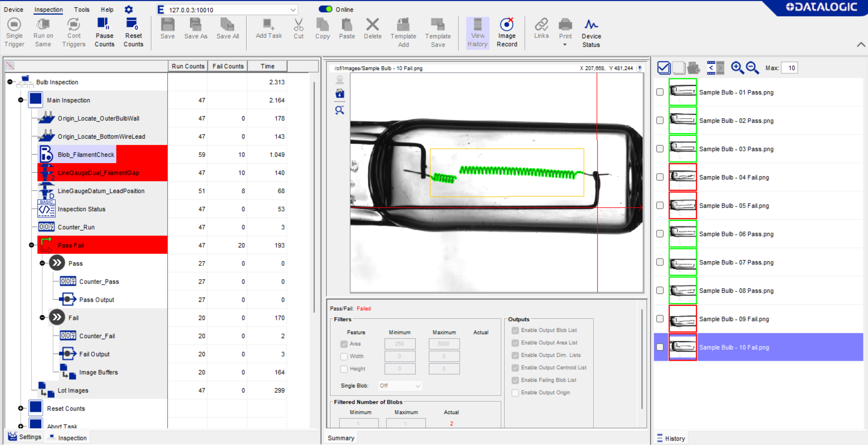The image size is (868, 445).
Task: Open the Tools menu
Action: point(81,9)
